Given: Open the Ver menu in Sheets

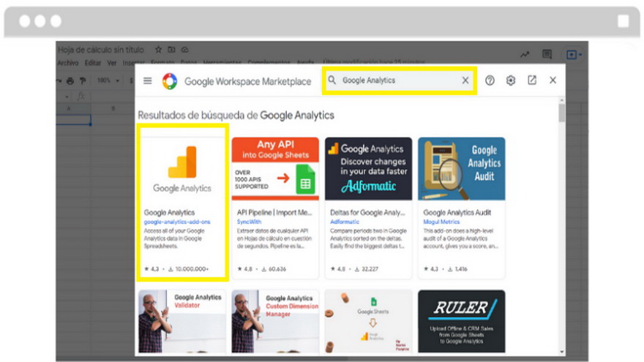Looking at the screenshot, I should pyautogui.click(x=112, y=63).
